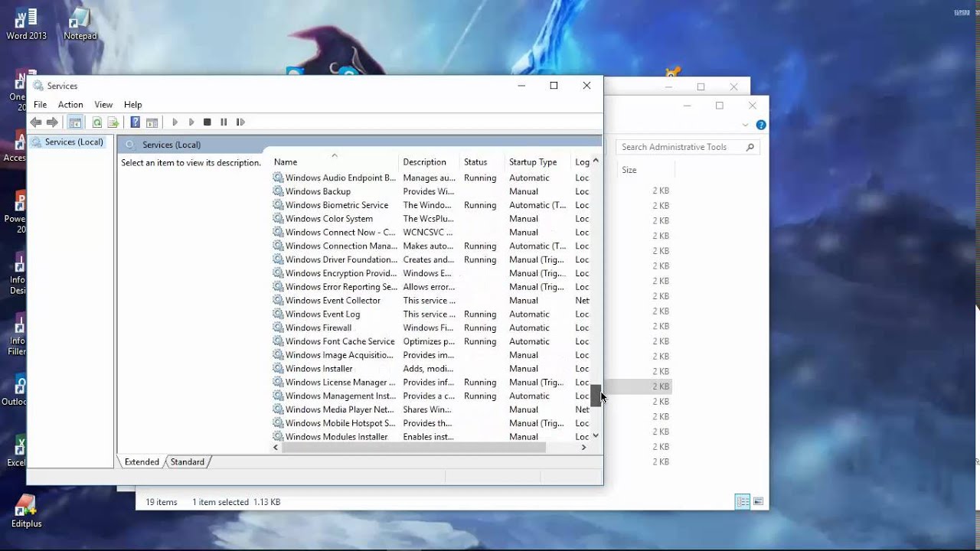Open the Editplus desktop shortcut

pos(26,511)
